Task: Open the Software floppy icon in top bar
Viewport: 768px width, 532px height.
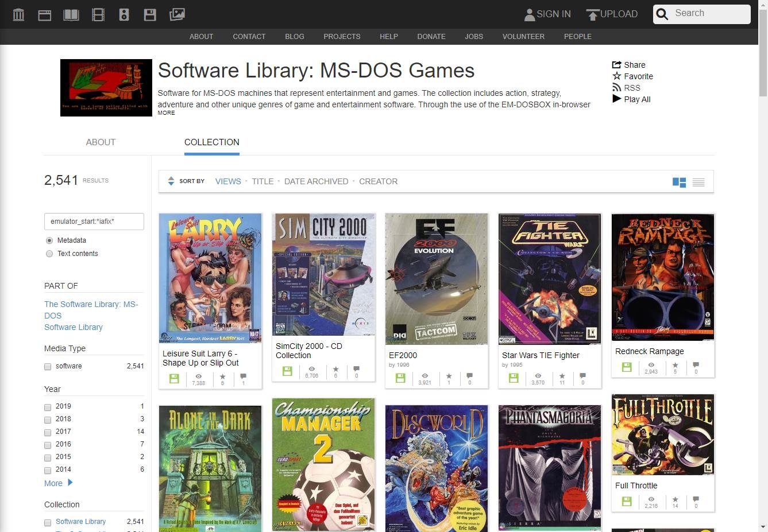Action: tap(150, 14)
